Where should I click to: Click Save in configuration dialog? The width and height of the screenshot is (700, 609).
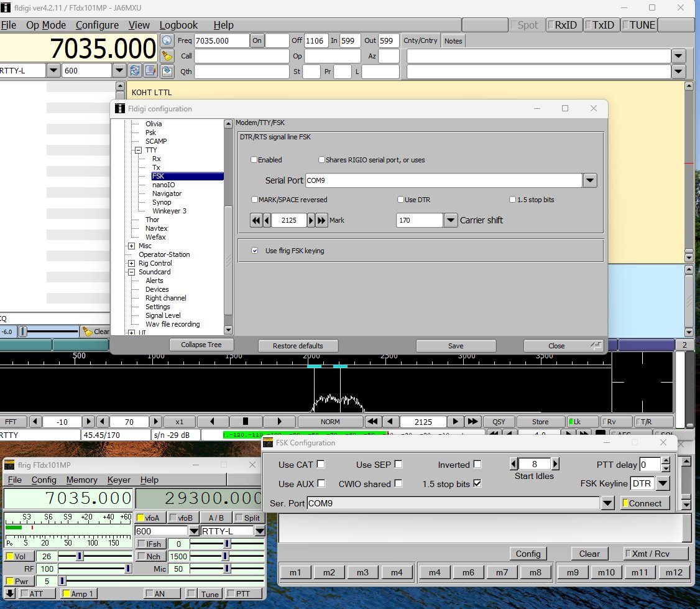(456, 345)
